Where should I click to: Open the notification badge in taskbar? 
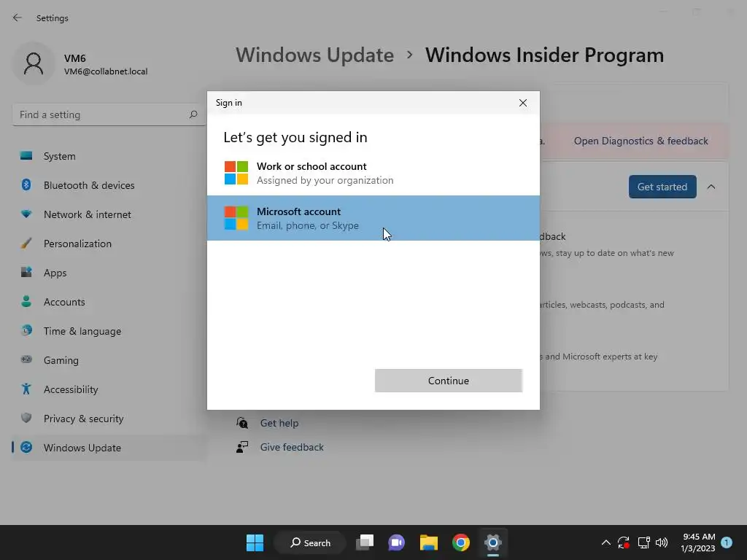[727, 542]
